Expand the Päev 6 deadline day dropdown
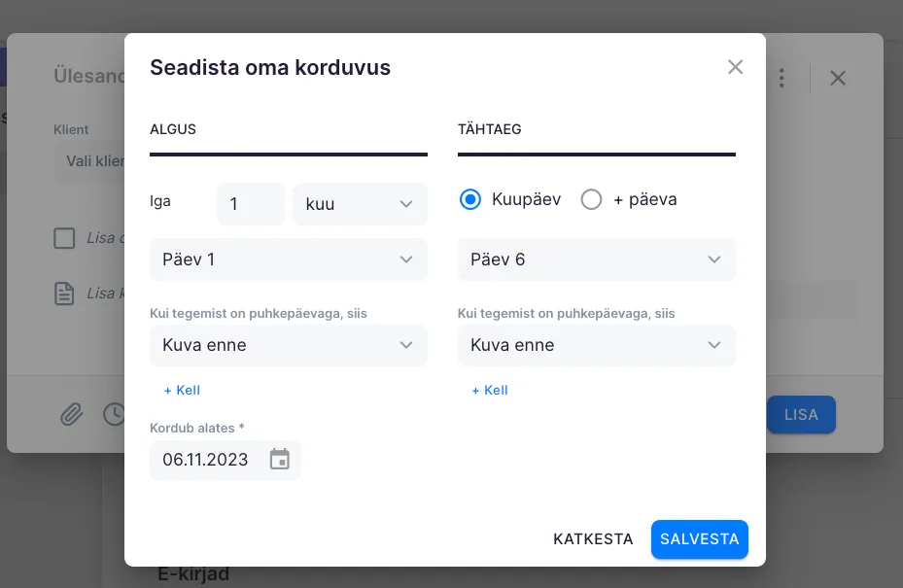The image size is (903, 588). click(x=596, y=259)
